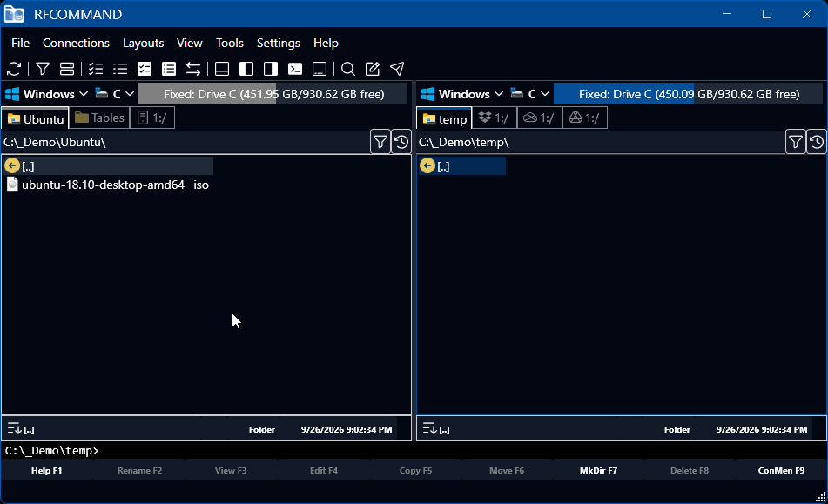Open the left panel path history button
This screenshot has width=828, height=504.
tap(401, 142)
